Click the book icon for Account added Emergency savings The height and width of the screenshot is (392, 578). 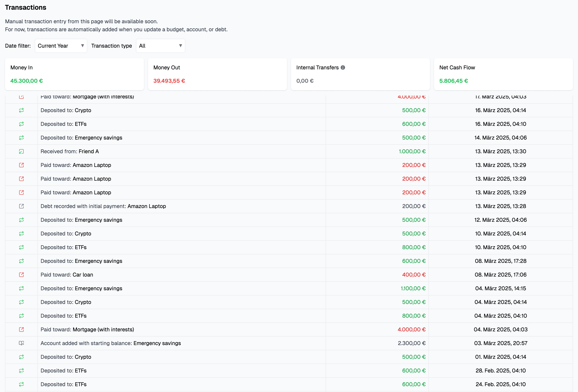tap(21, 343)
